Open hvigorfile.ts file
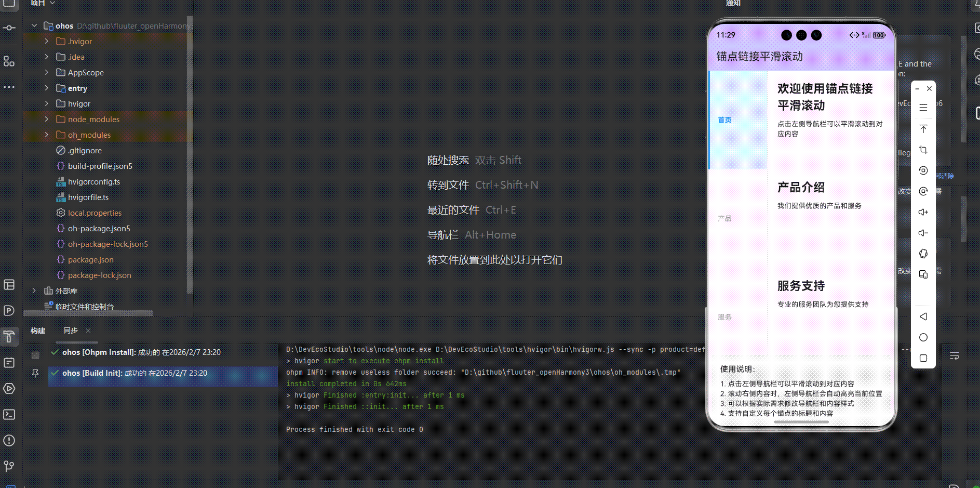This screenshot has height=488, width=980. (88, 197)
